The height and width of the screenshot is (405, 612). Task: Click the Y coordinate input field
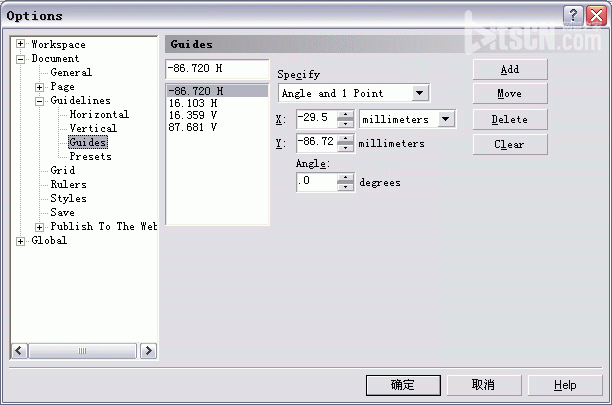(317, 143)
